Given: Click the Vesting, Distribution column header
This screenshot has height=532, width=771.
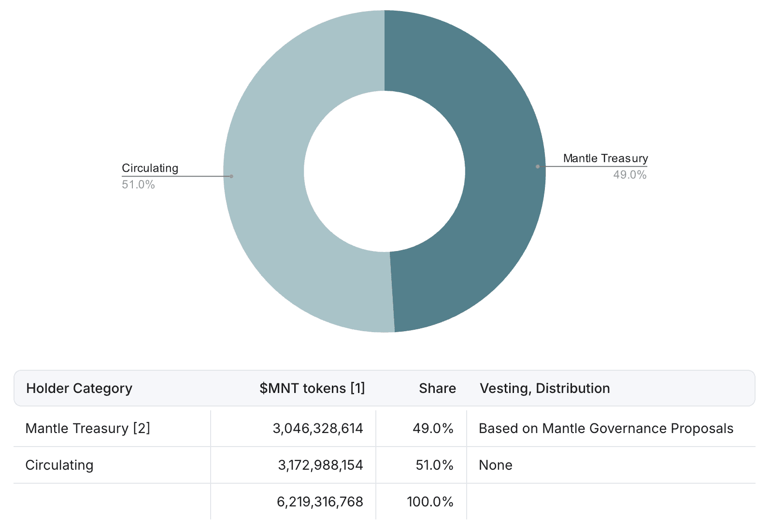Looking at the screenshot, I should click(544, 388).
